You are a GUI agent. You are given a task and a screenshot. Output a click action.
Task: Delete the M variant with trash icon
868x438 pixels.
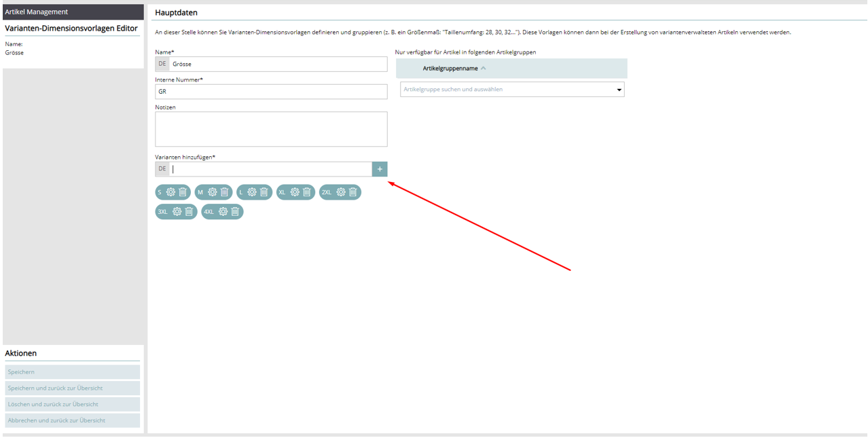point(224,192)
